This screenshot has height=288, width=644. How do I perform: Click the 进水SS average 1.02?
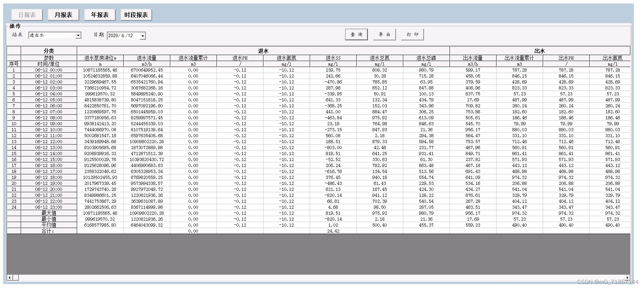coord(333,225)
